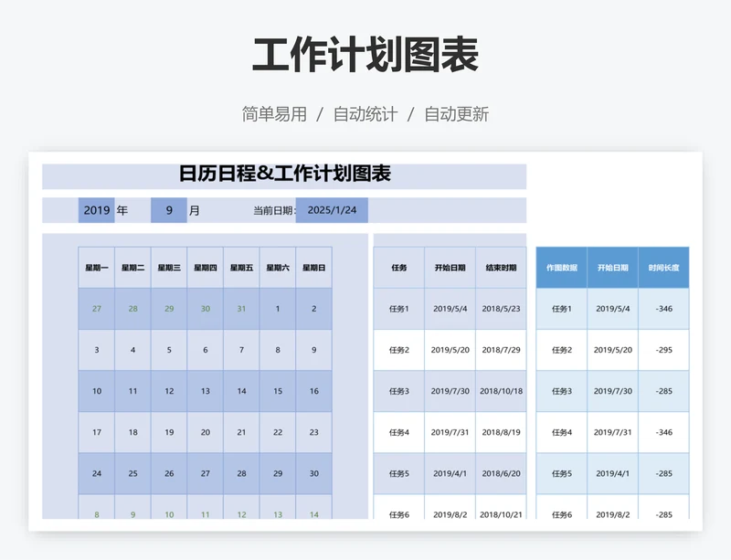Select end date cell 2018/8/19
The image size is (731, 560).
click(x=501, y=432)
